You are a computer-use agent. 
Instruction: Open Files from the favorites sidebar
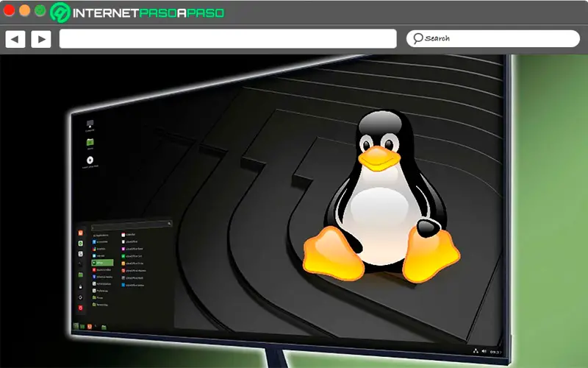point(80,275)
